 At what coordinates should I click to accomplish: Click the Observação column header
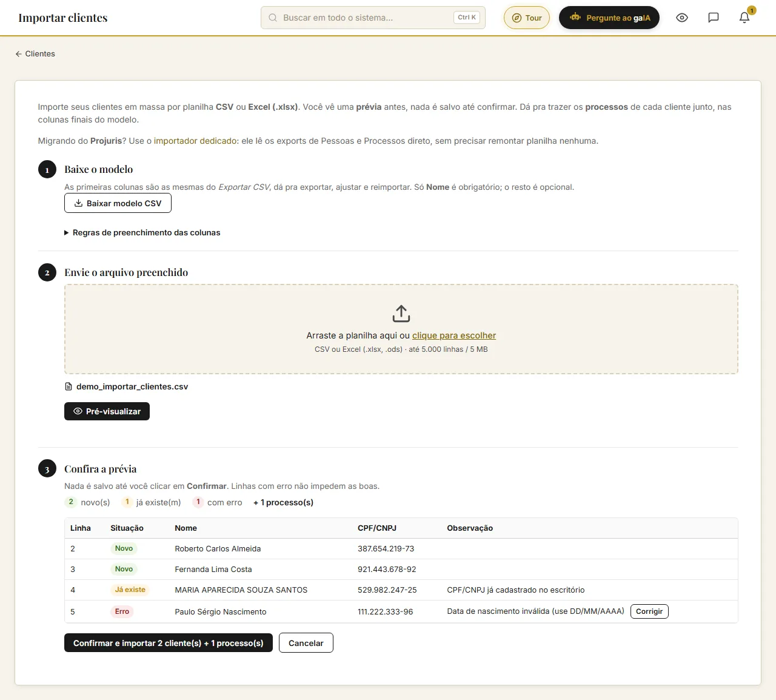(x=470, y=528)
